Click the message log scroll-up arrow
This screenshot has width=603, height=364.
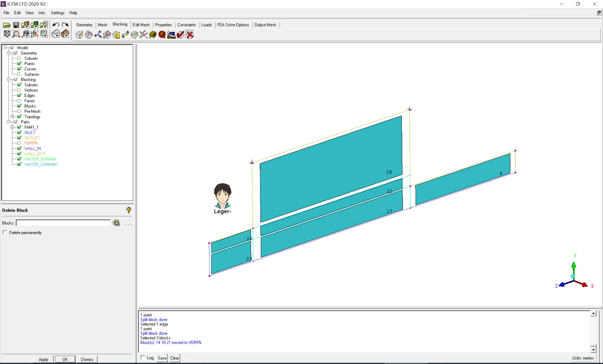[x=593, y=314]
